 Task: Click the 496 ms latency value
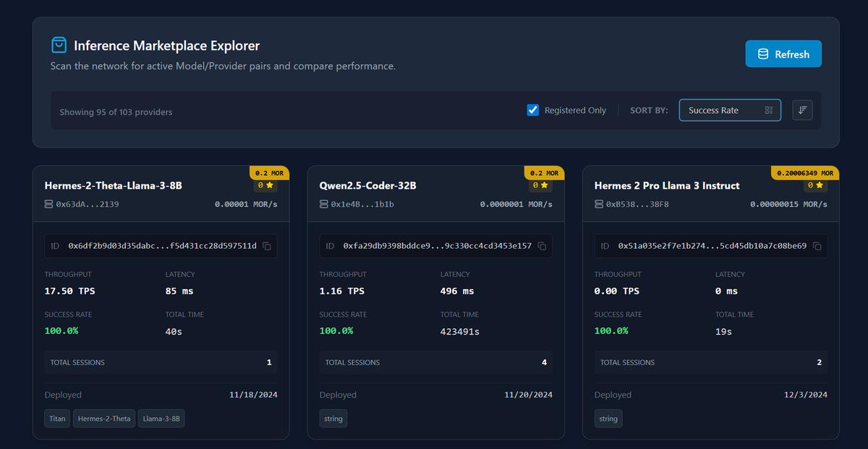457,291
